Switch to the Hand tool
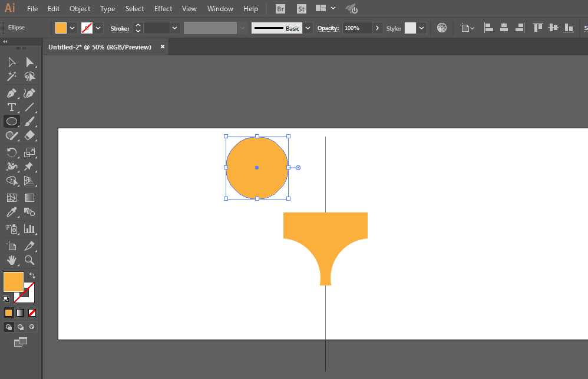 pos(11,260)
